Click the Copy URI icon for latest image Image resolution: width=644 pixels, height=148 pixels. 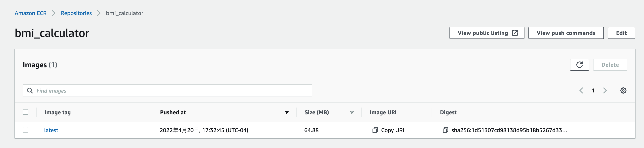375,130
